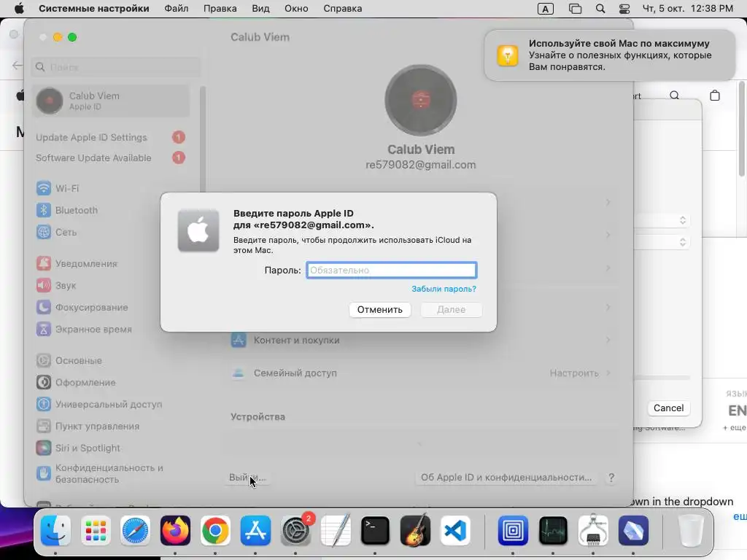The width and height of the screenshot is (747, 560).
Task: Launch Google Chrome from the Dock
Action: click(x=215, y=531)
